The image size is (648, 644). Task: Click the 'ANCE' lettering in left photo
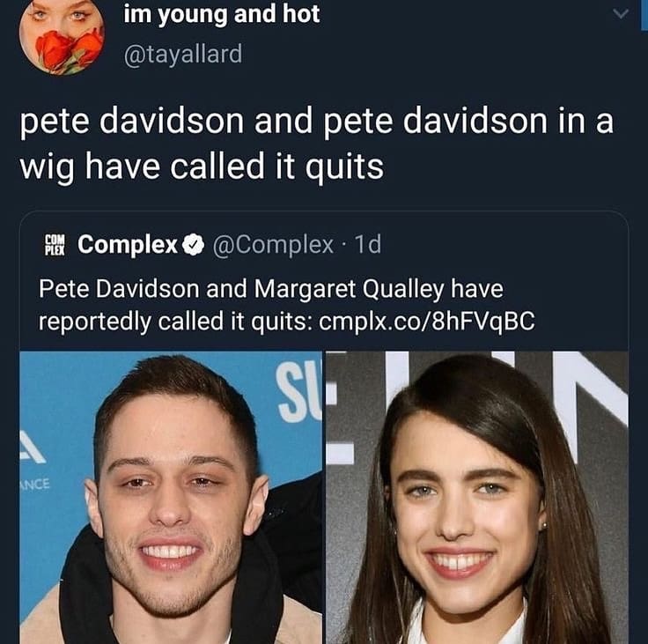(x=34, y=484)
